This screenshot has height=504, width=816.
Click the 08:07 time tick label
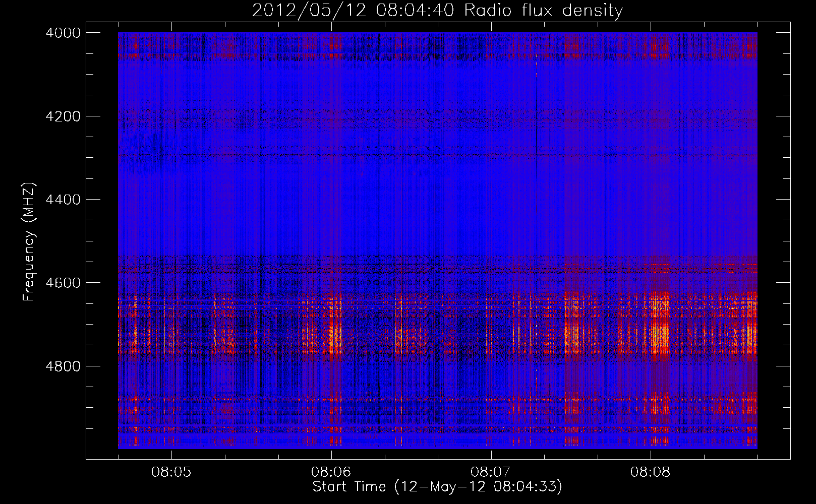pos(491,472)
